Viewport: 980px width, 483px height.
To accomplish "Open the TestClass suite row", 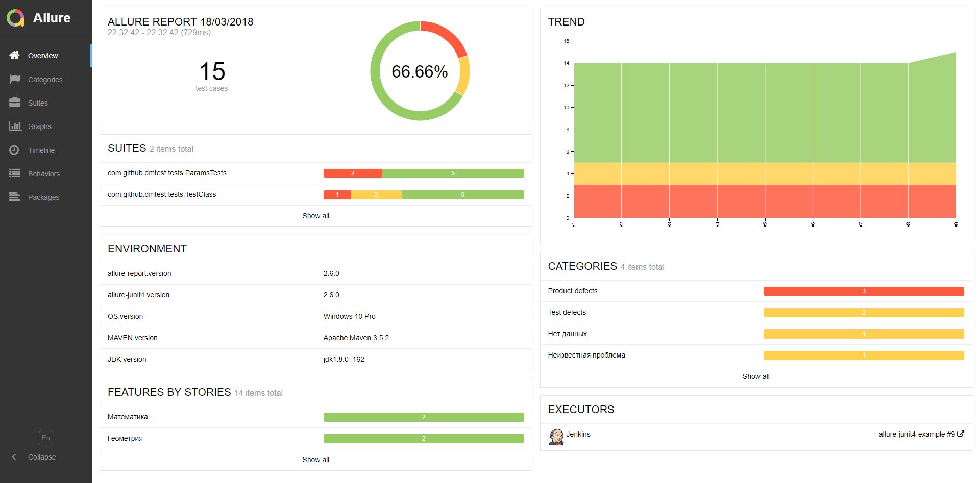I will click(315, 195).
